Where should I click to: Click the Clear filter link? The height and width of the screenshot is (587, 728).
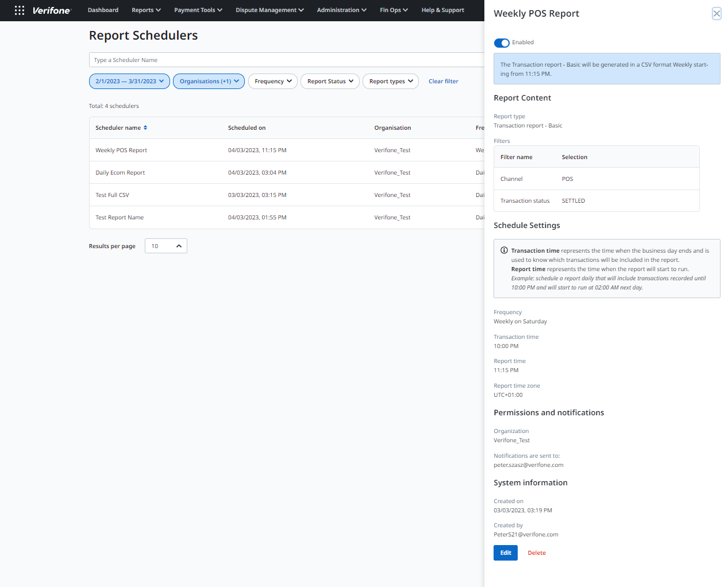click(443, 81)
